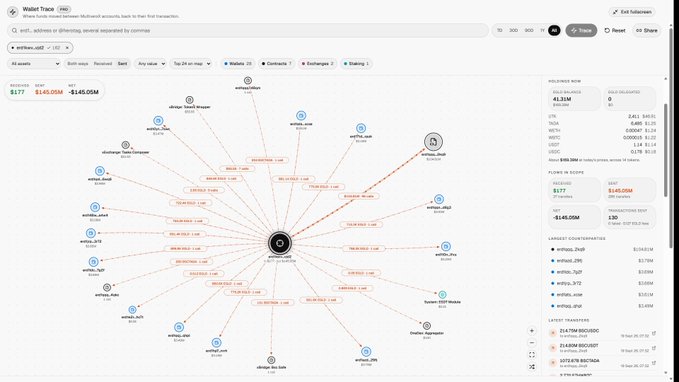Select the Received direction option

tap(103, 64)
